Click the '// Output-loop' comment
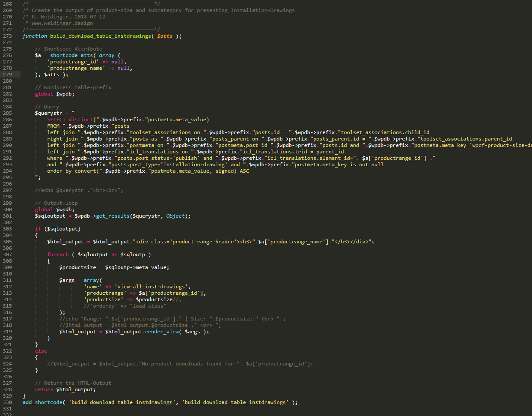This screenshot has height=416, width=532. point(56,203)
